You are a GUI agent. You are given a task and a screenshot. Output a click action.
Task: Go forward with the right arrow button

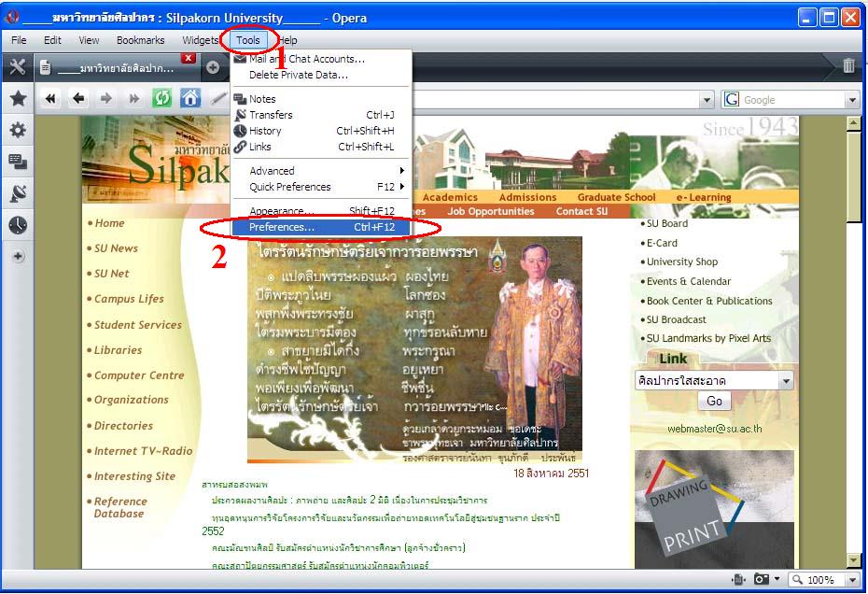pyautogui.click(x=106, y=99)
